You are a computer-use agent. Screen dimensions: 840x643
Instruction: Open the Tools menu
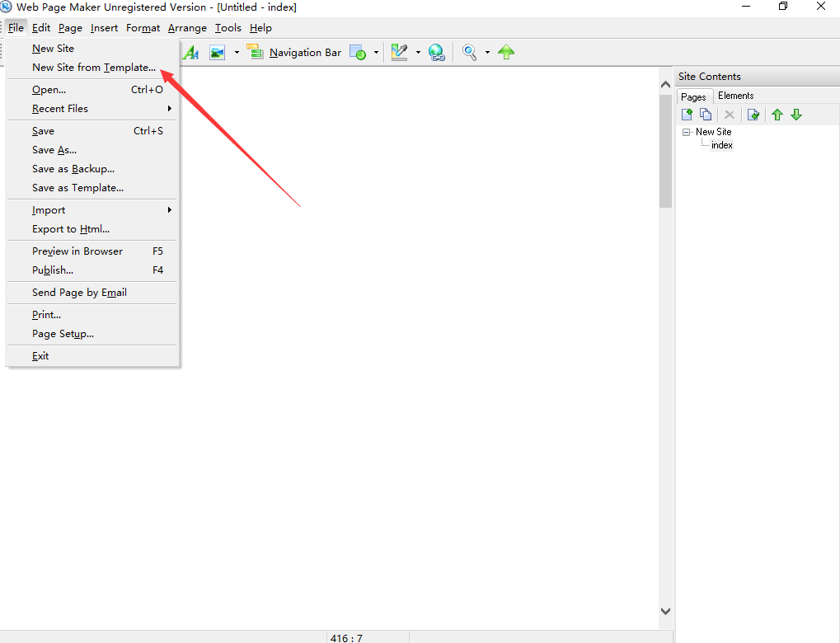228,27
